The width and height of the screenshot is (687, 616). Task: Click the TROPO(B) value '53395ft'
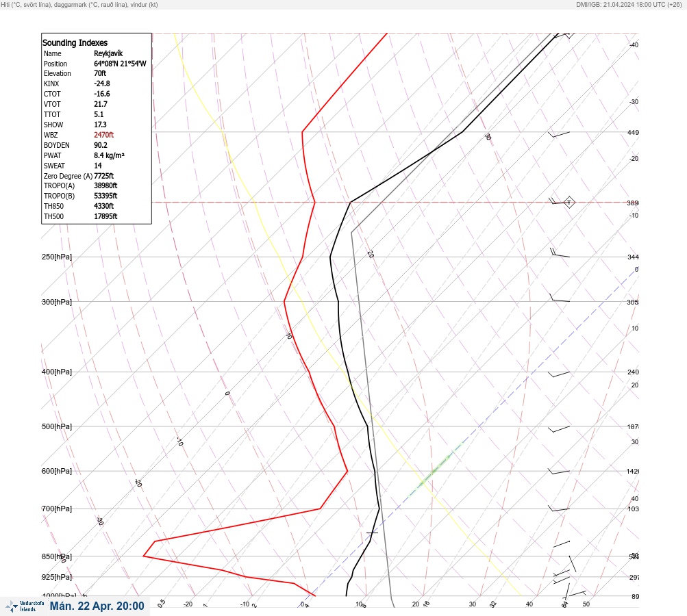[x=105, y=196]
